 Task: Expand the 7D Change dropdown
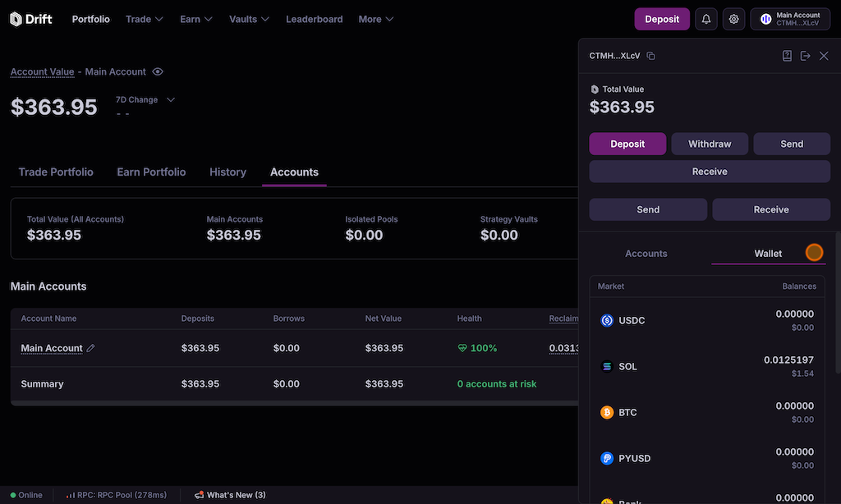pos(171,100)
